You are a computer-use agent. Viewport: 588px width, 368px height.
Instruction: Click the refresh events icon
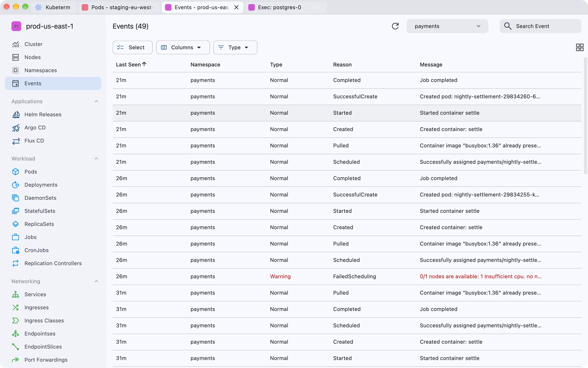395,26
